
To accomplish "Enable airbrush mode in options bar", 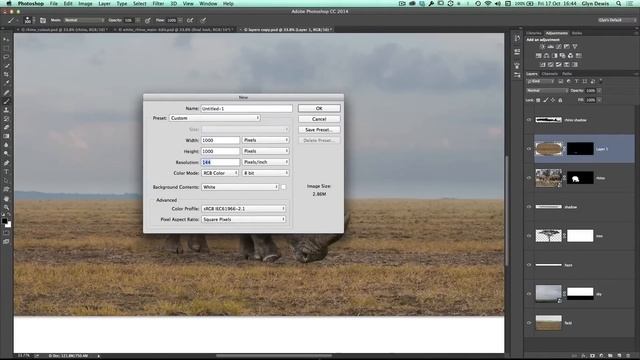I will pos(190,20).
